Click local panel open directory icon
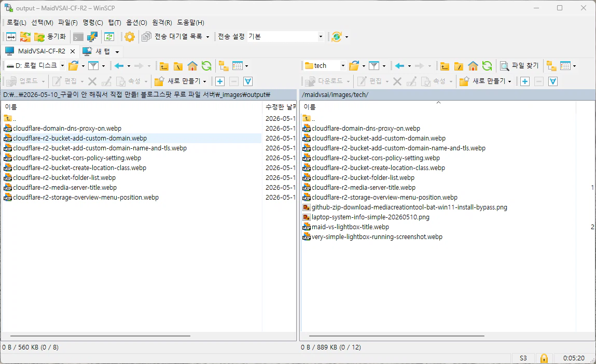This screenshot has height=364, width=596. 73,66
